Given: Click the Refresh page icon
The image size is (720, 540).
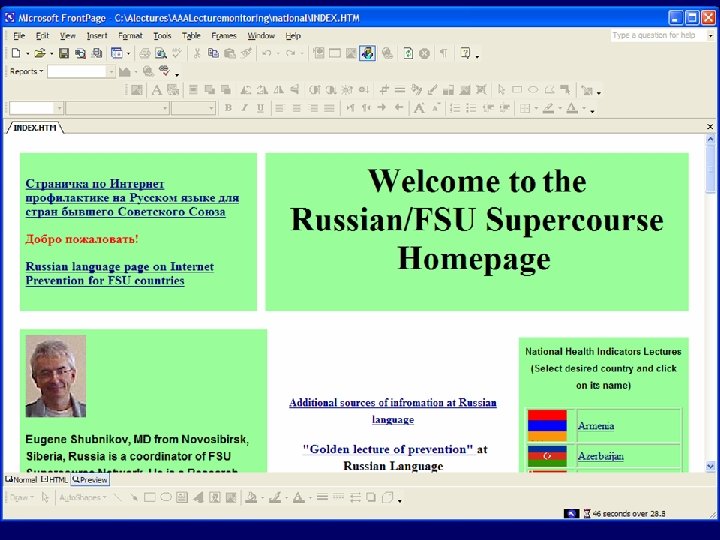Looking at the screenshot, I should tap(408, 53).
